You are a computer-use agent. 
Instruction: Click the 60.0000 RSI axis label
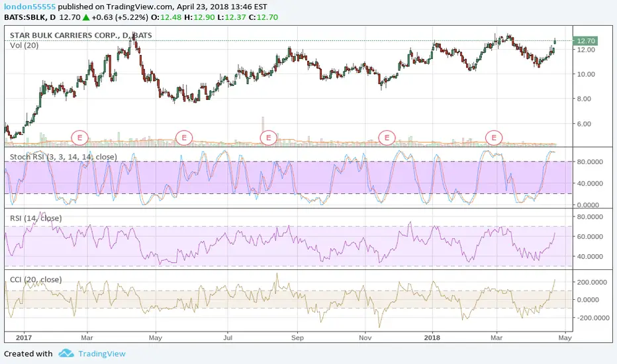click(590, 236)
